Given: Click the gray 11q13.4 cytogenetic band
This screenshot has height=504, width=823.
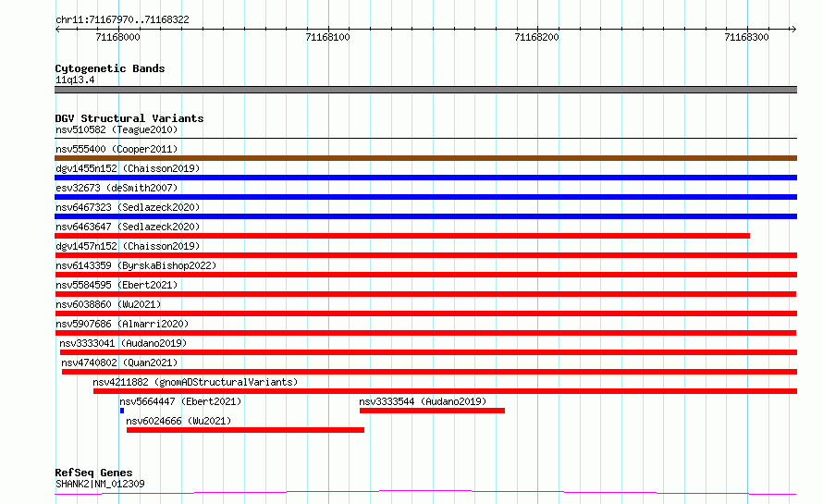Looking at the screenshot, I should 425,90.
